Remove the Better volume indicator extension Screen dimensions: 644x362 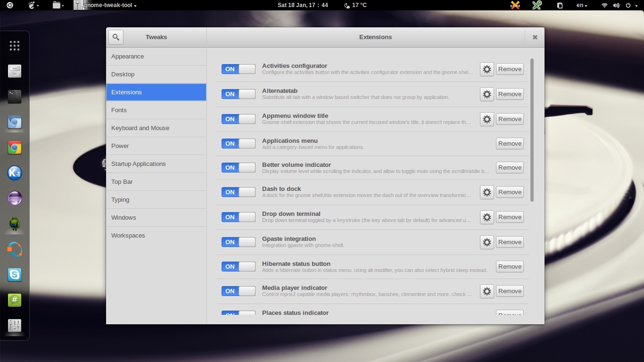pos(510,168)
